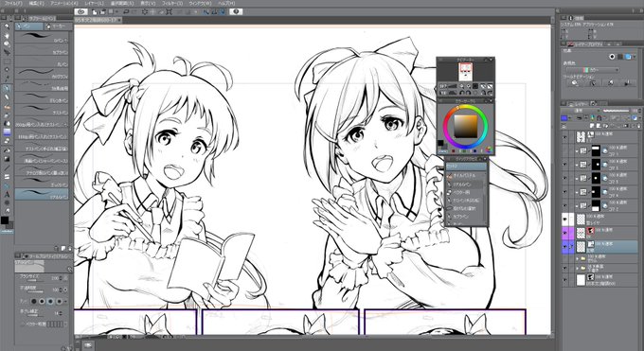This screenshot has height=351, width=644.
Task: Show the hidden コマ1 frame folder
Action: pos(564,150)
